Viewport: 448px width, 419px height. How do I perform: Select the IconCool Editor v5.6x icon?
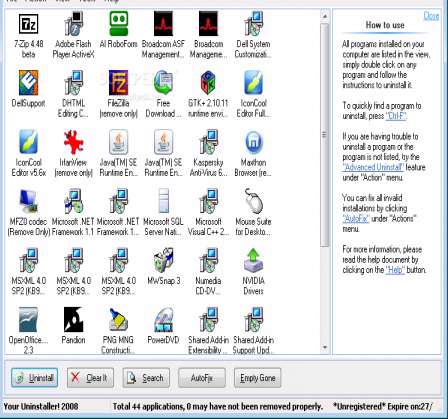pyautogui.click(x=28, y=142)
